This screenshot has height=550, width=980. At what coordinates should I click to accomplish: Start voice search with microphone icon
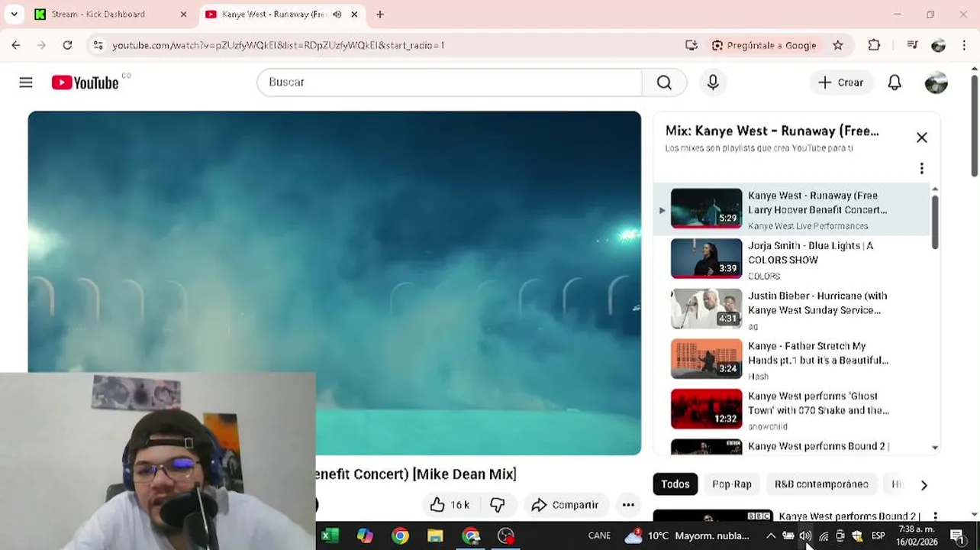[x=713, y=82]
